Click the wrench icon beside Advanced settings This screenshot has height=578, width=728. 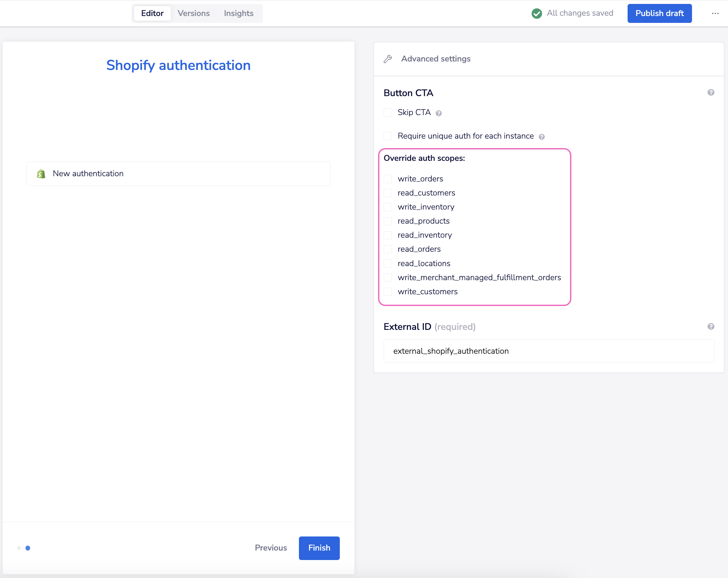click(x=388, y=59)
